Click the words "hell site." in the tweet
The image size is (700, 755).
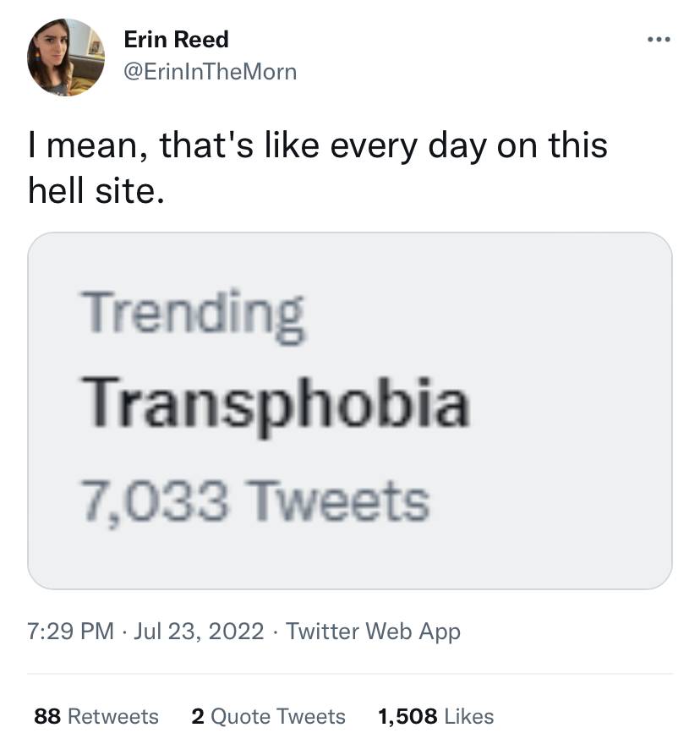93,192
